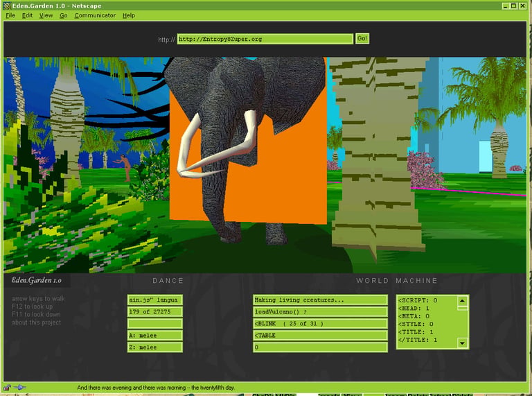Close the Netscape window

(x=522, y=6)
